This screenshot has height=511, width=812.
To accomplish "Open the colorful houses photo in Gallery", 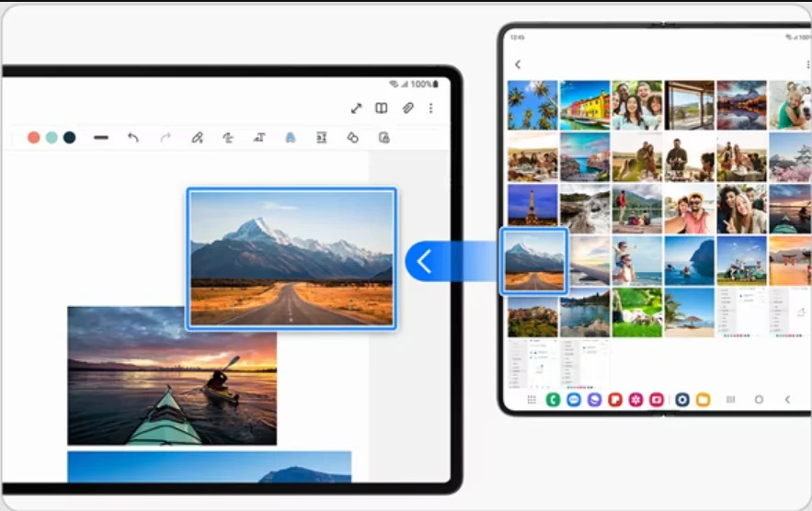I will 585,105.
